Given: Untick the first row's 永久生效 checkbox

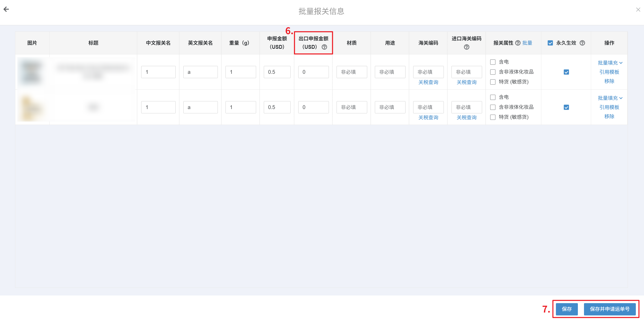Looking at the screenshot, I should [566, 72].
